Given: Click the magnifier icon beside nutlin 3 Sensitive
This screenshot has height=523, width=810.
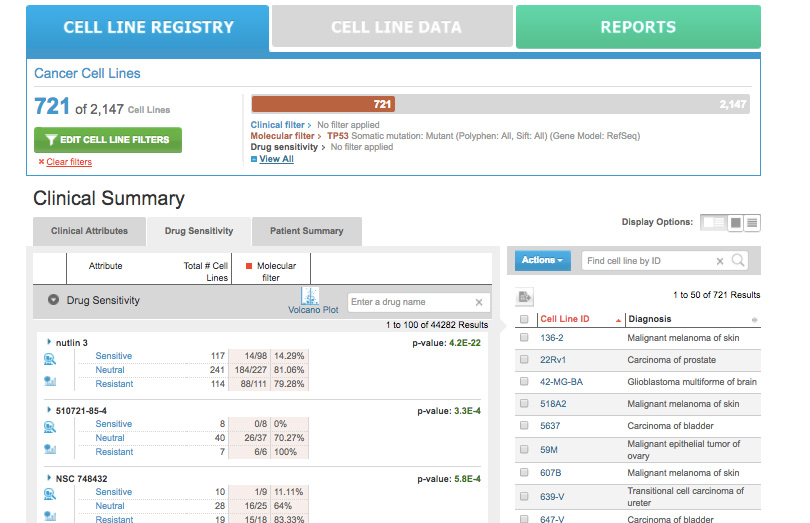Looking at the screenshot, I should (x=49, y=357).
